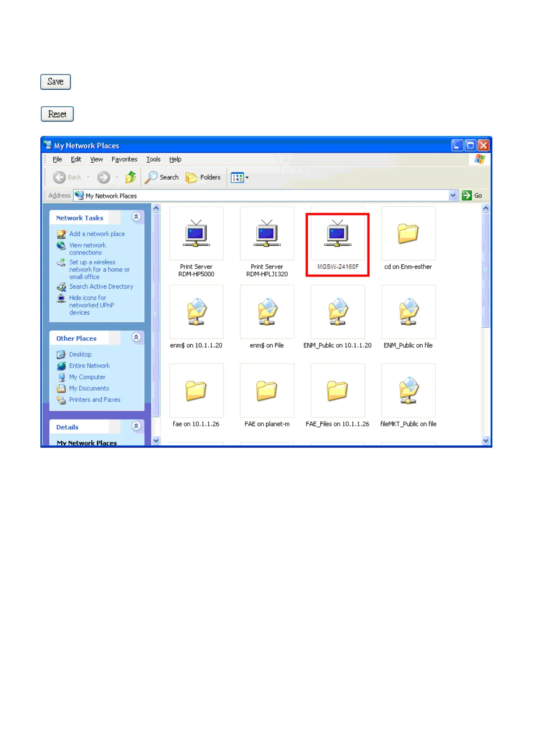Open the Address bar dropdown
Viewport: 534px width, 756px height.
[x=453, y=195]
